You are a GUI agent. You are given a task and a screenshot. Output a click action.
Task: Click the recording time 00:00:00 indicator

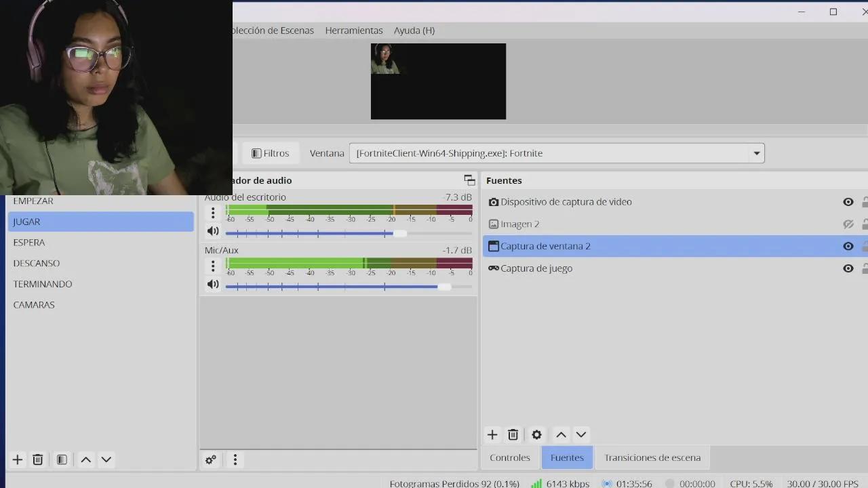(690, 484)
